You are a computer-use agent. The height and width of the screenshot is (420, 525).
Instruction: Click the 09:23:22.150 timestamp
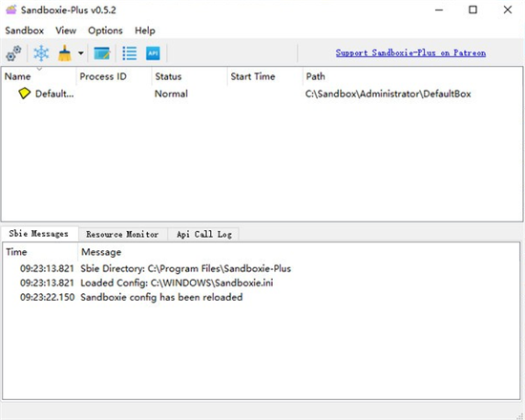coord(47,298)
